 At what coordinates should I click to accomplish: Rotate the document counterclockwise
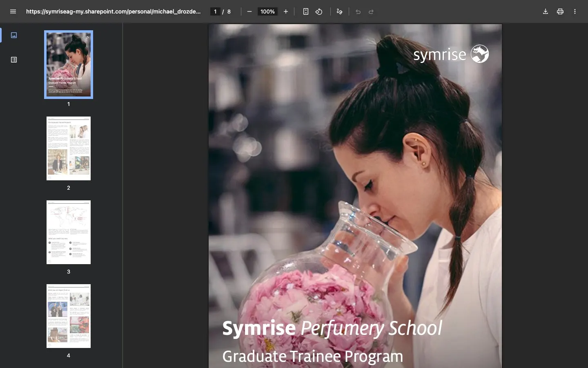click(319, 11)
